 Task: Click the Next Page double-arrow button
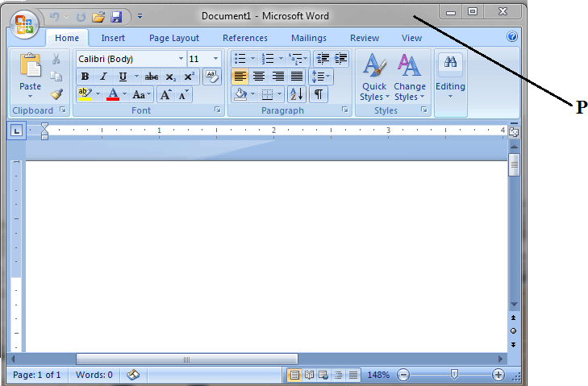click(x=513, y=344)
